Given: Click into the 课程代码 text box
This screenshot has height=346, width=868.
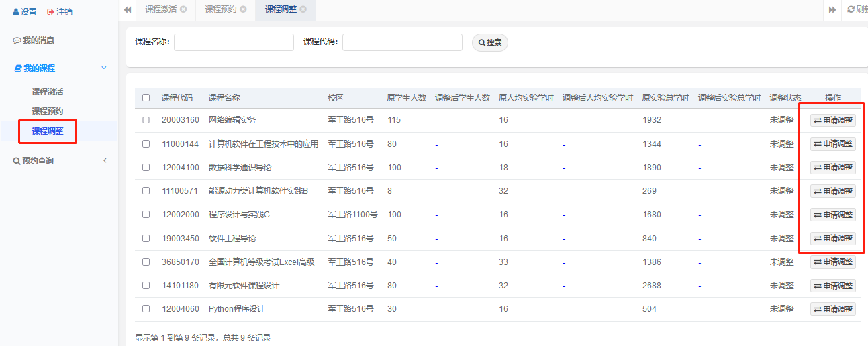Looking at the screenshot, I should (x=402, y=42).
